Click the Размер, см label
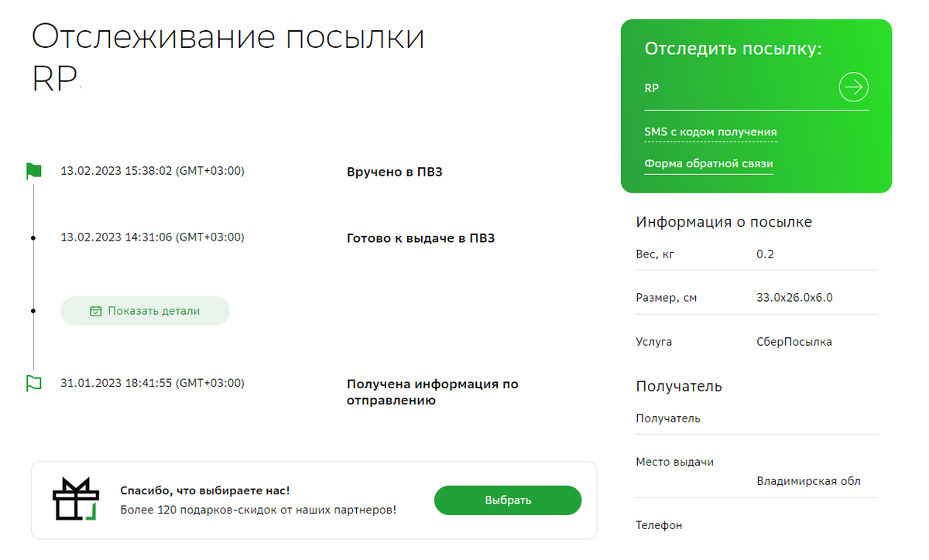Screen dimensions: 929x560 pyautogui.click(x=666, y=298)
